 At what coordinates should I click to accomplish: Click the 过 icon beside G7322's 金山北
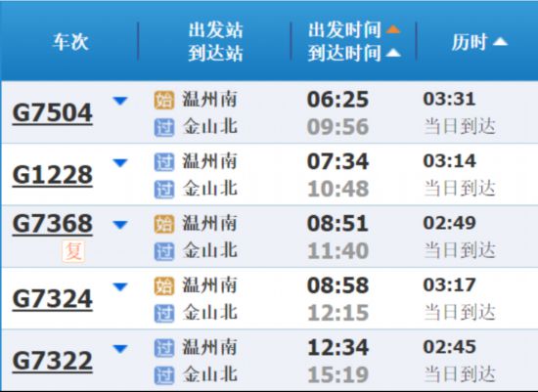[x=164, y=375]
